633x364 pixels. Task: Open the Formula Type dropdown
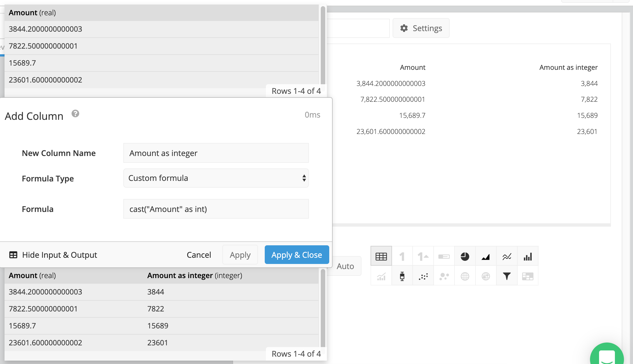216,178
